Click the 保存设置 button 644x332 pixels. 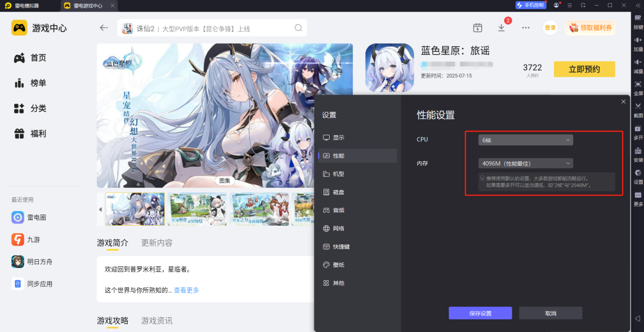pos(480,313)
